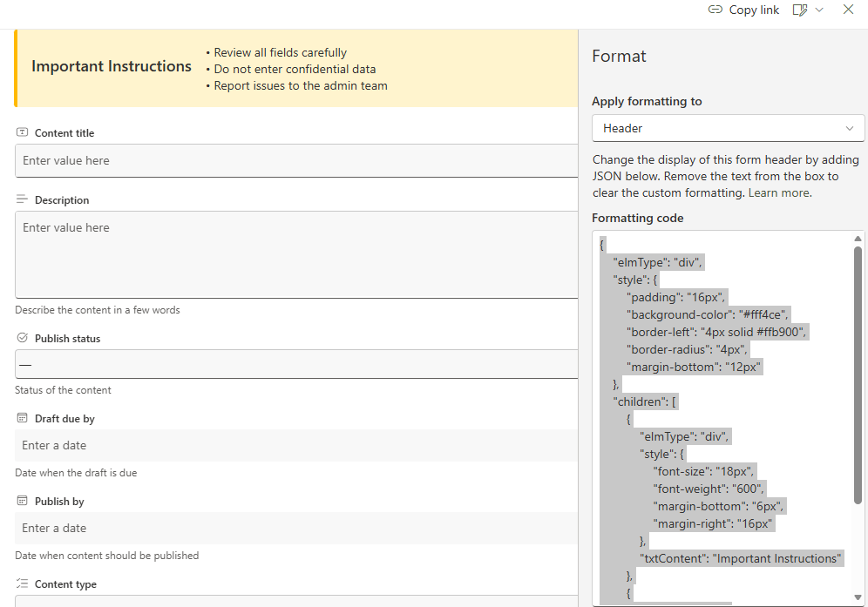Click into the Description text area
Image resolution: width=868 pixels, height=607 pixels.
(x=296, y=254)
